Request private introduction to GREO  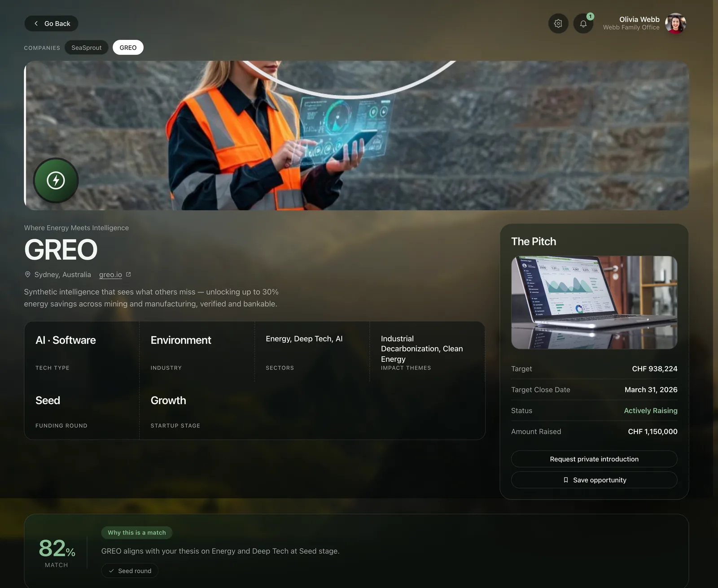point(594,459)
